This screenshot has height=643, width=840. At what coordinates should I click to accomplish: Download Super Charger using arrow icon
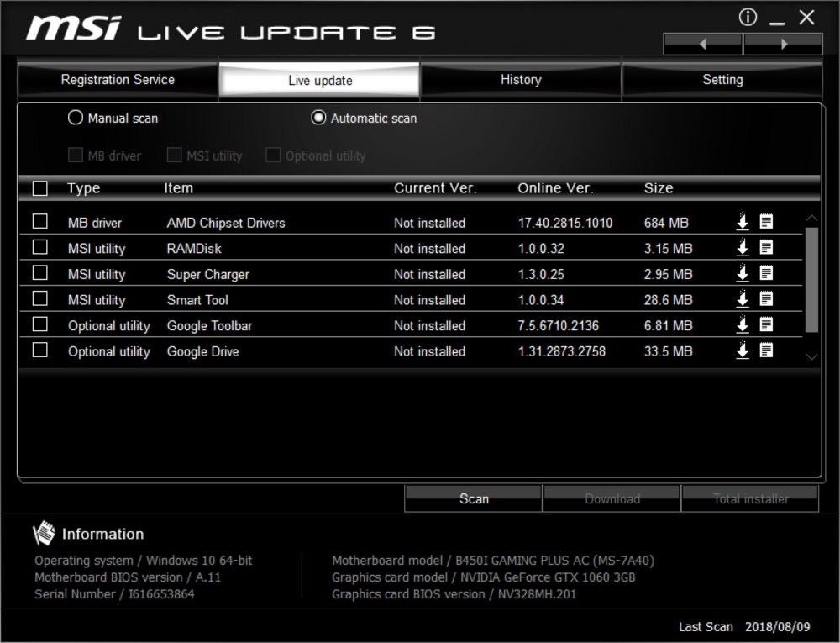click(743, 272)
